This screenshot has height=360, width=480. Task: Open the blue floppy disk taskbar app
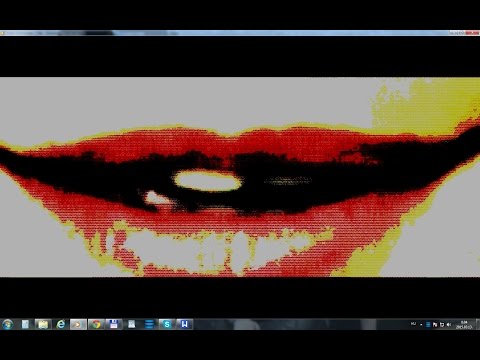pos(114,324)
